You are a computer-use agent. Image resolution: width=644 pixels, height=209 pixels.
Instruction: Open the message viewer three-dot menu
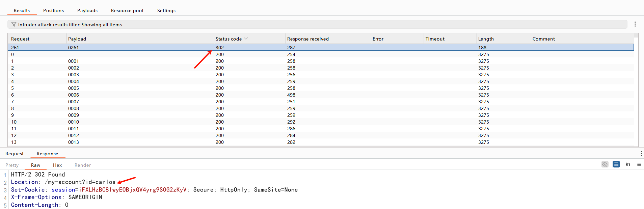(x=641, y=154)
